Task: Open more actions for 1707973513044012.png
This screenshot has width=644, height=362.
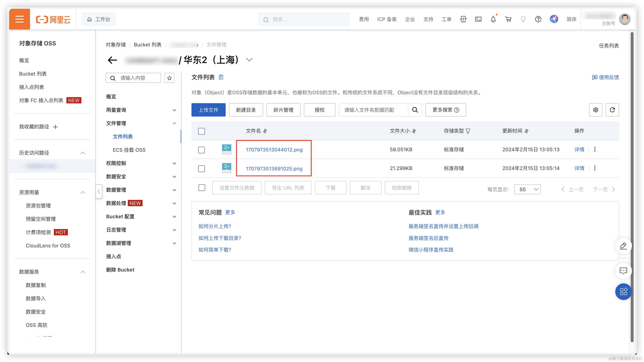Action: pos(595,149)
